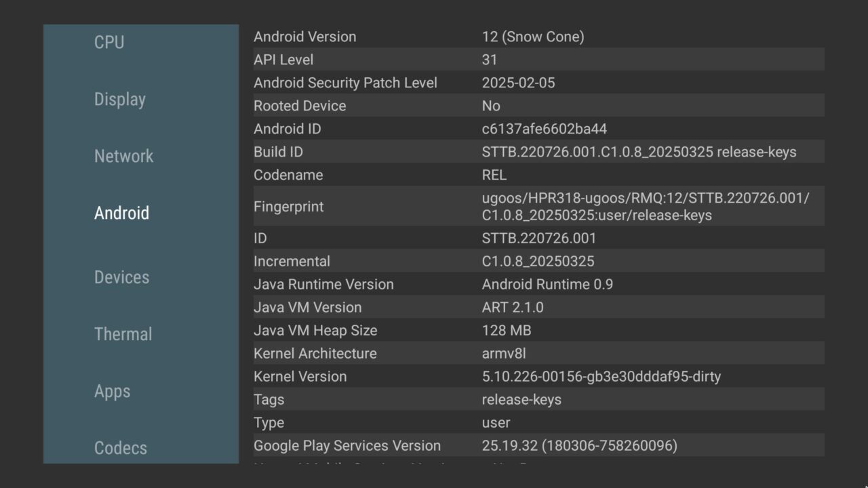This screenshot has width=868, height=488.
Task: Switch to the Display tab
Action: pos(120,99)
